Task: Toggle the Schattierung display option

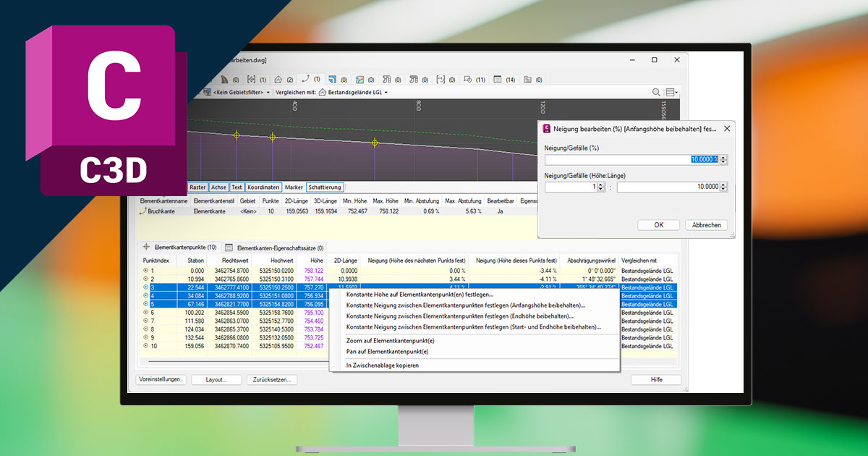Action: 325,187
